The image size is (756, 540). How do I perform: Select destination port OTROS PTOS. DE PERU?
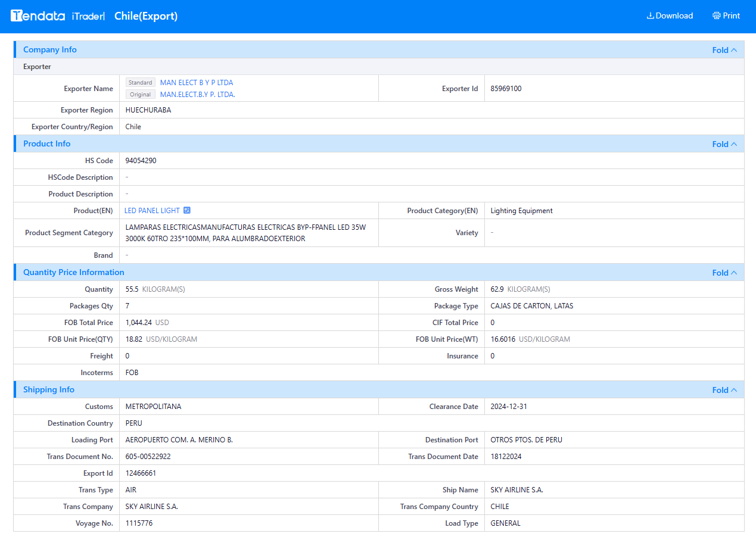527,440
